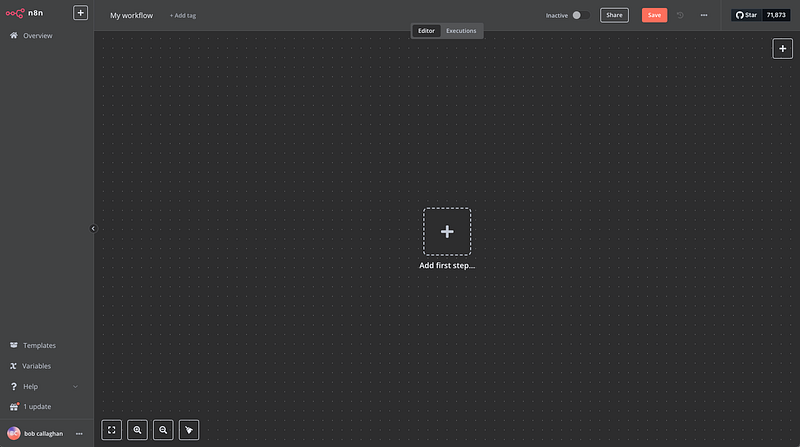Open the workflow options three-dot menu
Image resolution: width=800 pixels, height=447 pixels.
pyautogui.click(x=704, y=15)
